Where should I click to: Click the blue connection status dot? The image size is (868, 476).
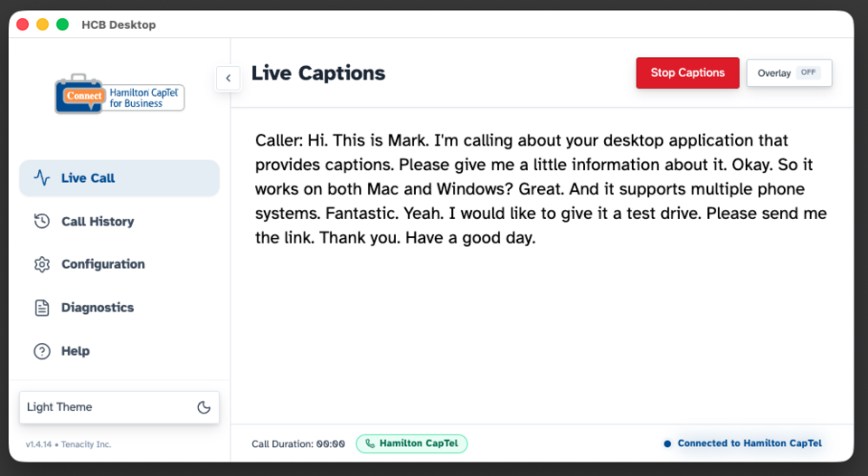pyautogui.click(x=667, y=443)
